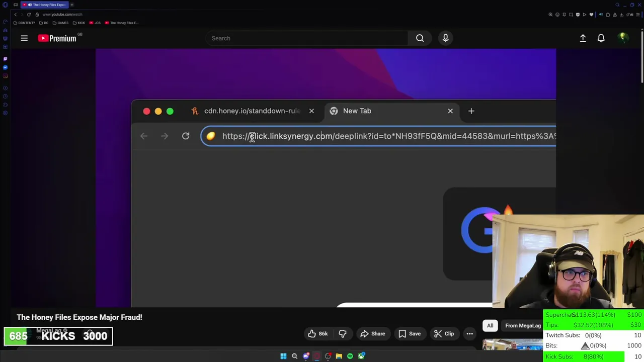The width and height of the screenshot is (644, 362).
Task: Save the video to a playlist
Action: click(x=409, y=334)
